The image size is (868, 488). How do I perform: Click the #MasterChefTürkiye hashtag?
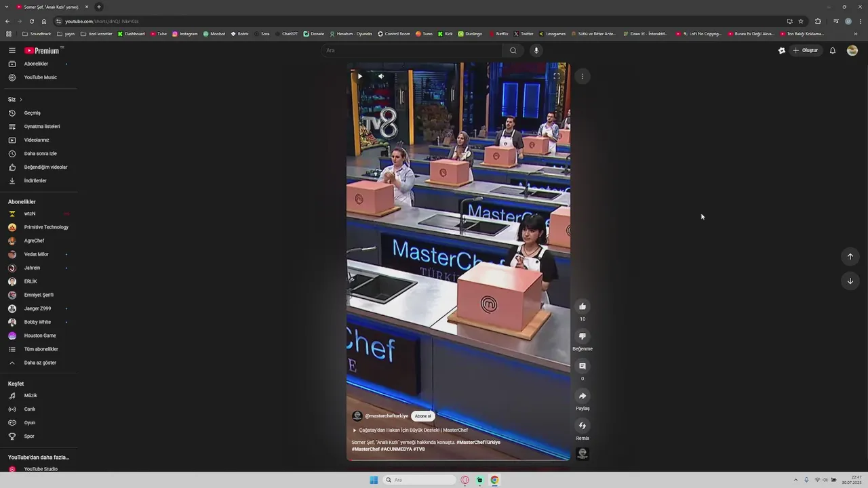pos(478,443)
